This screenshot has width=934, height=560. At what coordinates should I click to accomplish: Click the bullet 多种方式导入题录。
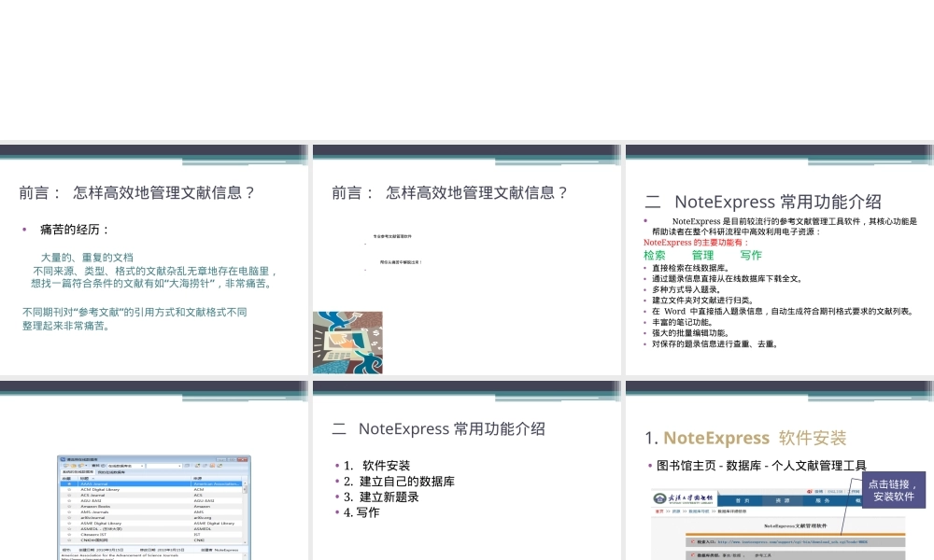pyautogui.click(x=686, y=290)
